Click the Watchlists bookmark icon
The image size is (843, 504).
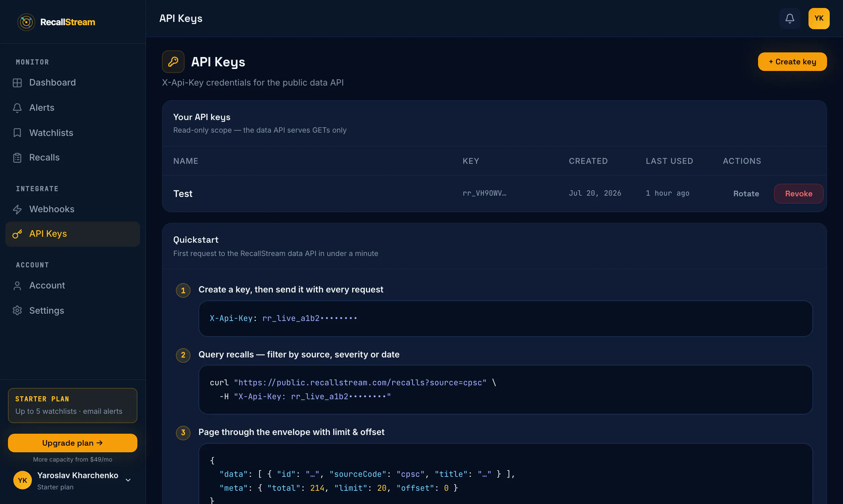tap(17, 133)
